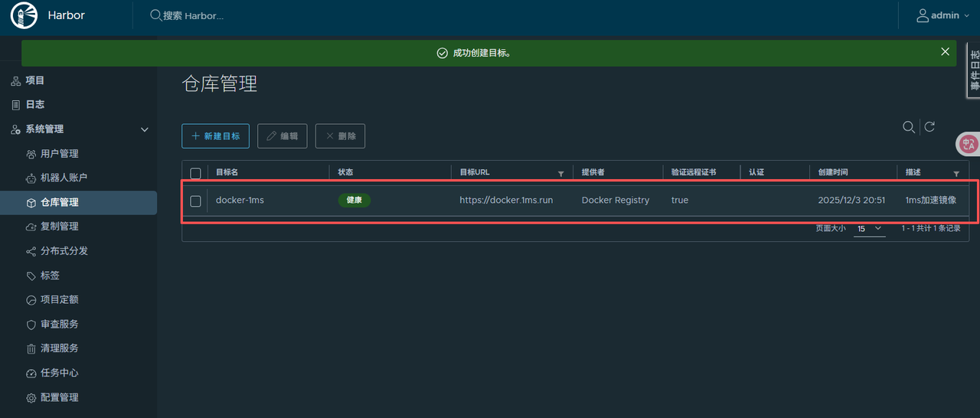Click the 编辑 button
The height and width of the screenshot is (418, 980).
point(283,136)
